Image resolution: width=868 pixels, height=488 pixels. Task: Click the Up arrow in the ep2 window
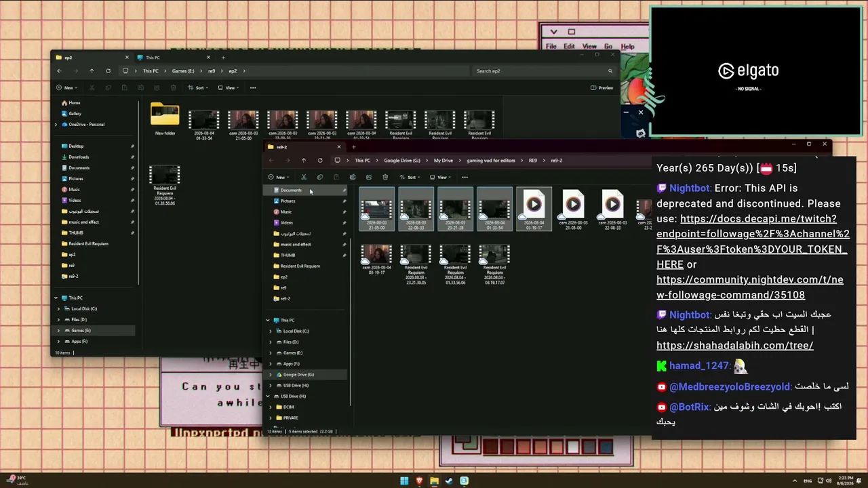point(92,70)
